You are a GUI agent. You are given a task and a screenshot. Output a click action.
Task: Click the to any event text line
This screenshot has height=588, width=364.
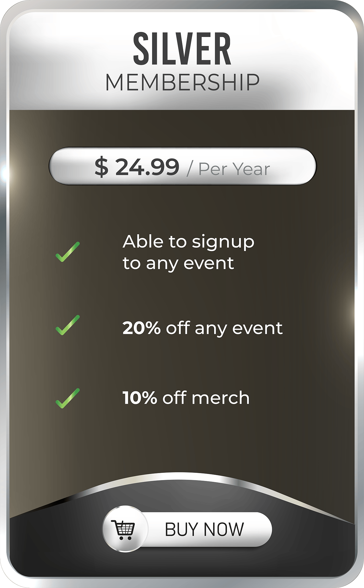pyautogui.click(x=178, y=264)
